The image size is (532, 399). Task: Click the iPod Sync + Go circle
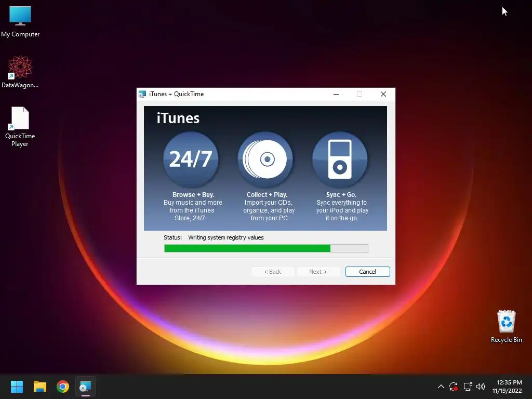(x=340, y=159)
